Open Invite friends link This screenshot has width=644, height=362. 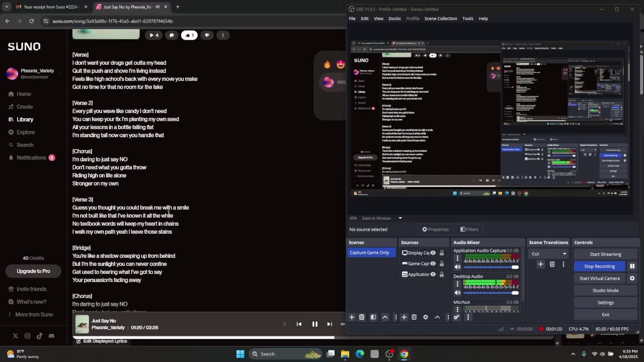pyautogui.click(x=28, y=289)
